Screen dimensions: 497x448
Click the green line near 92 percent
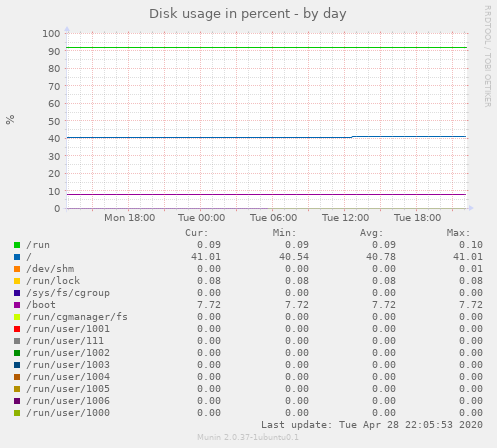[x=267, y=48]
